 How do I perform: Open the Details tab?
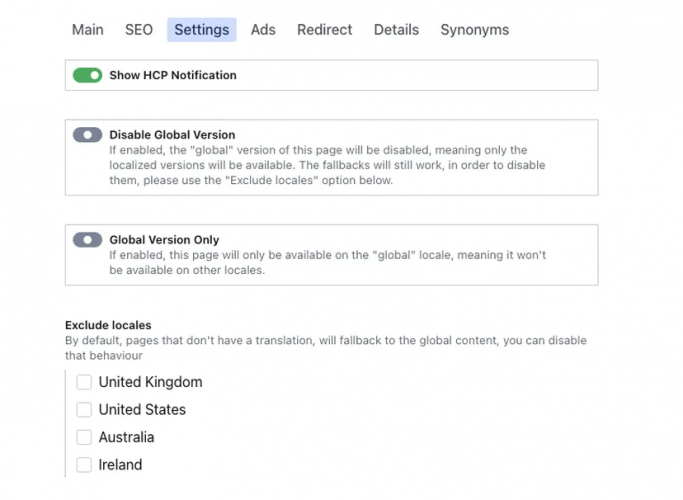point(396,30)
